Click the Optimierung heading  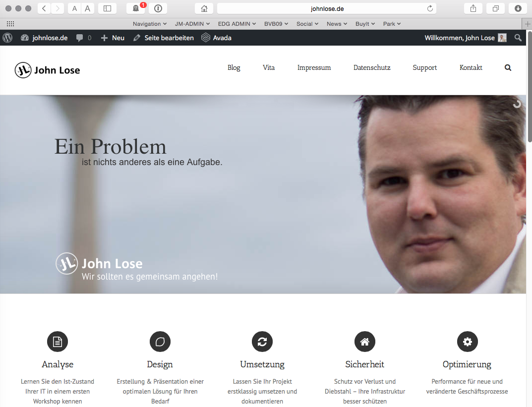pos(467,364)
